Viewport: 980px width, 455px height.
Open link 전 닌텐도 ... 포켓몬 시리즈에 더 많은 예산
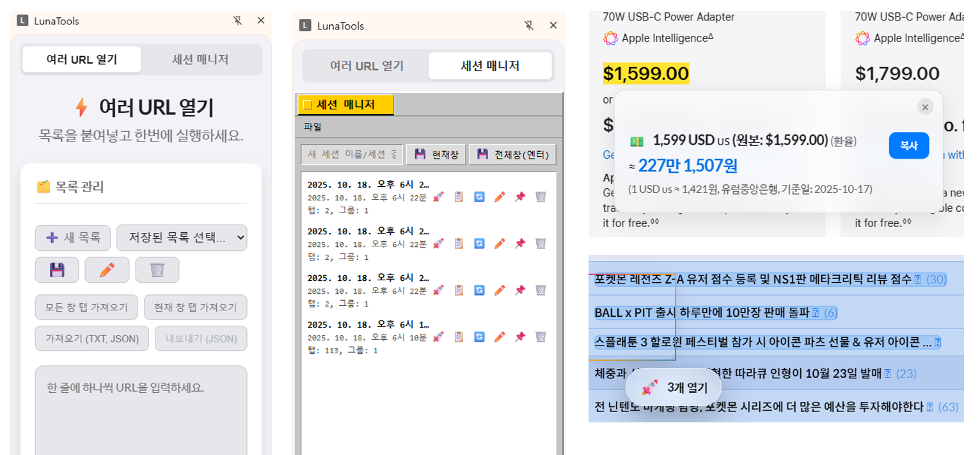[x=759, y=406]
